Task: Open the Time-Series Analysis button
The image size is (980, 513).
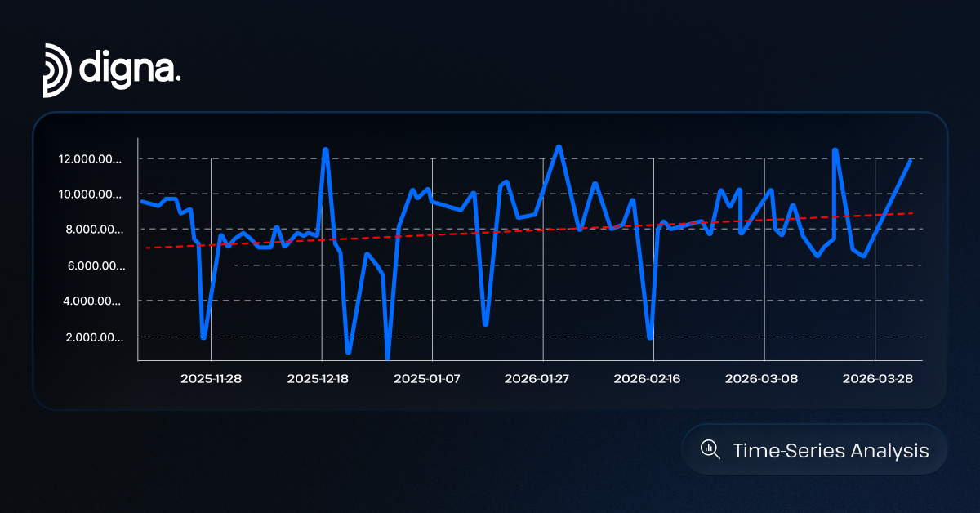Action: pos(815,450)
